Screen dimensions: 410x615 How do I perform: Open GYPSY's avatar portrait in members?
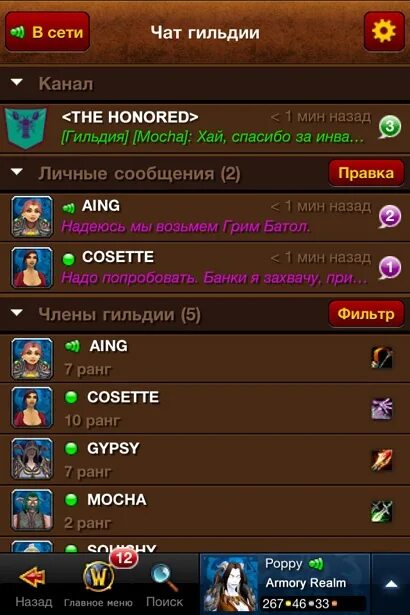(32, 459)
